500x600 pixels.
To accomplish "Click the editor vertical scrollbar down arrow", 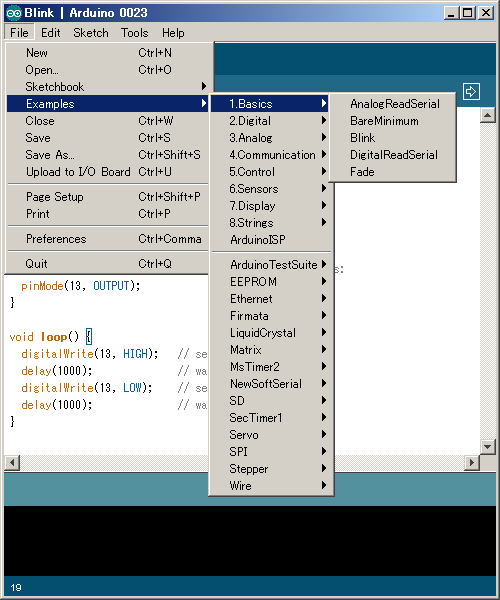I will 487,447.
